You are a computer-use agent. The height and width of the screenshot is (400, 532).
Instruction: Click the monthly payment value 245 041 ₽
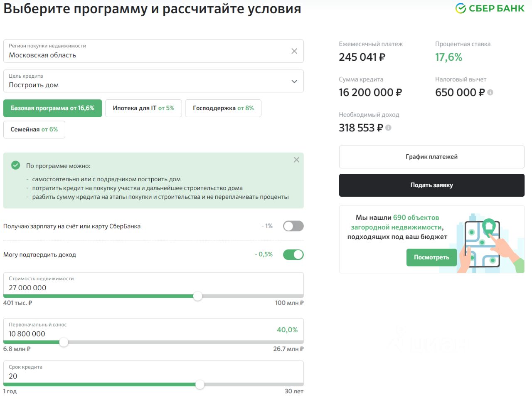(362, 57)
